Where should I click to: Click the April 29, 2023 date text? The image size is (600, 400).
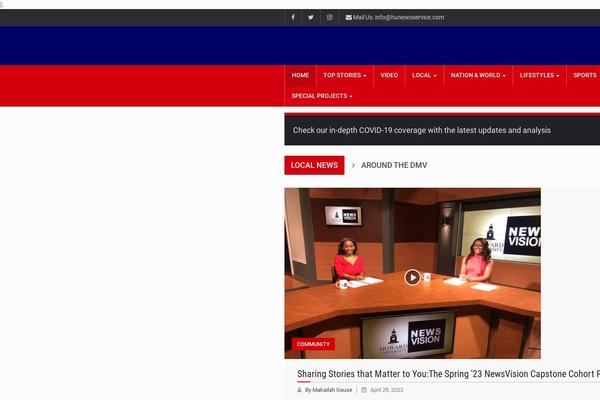(386, 390)
